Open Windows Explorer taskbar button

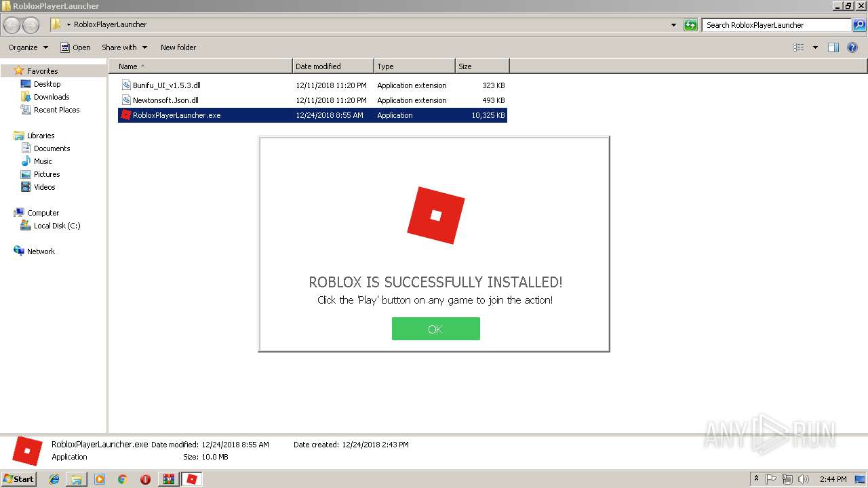click(x=77, y=479)
